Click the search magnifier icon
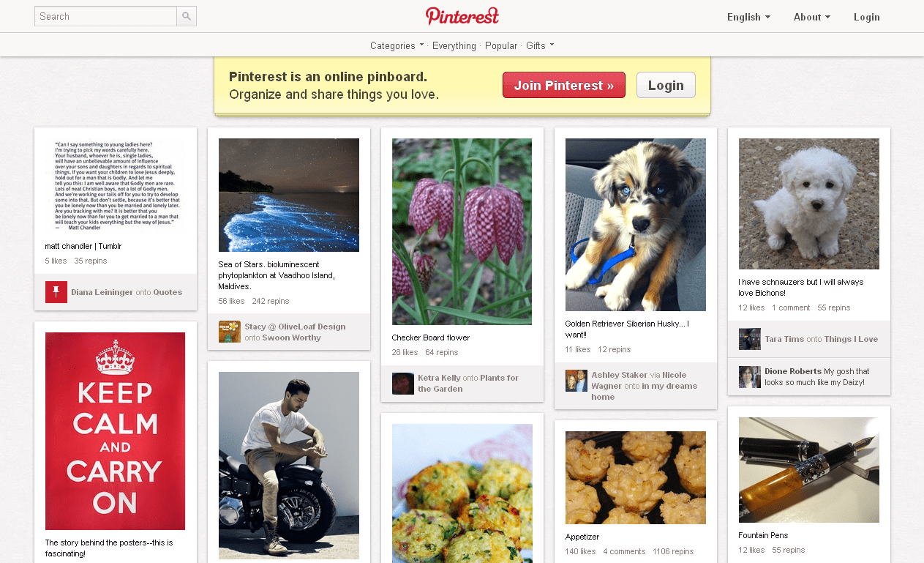 (187, 16)
